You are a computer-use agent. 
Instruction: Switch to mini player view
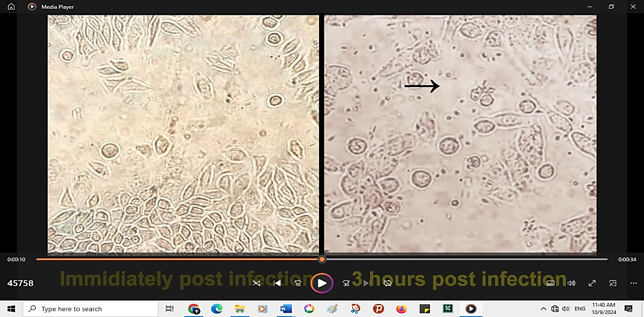click(613, 283)
